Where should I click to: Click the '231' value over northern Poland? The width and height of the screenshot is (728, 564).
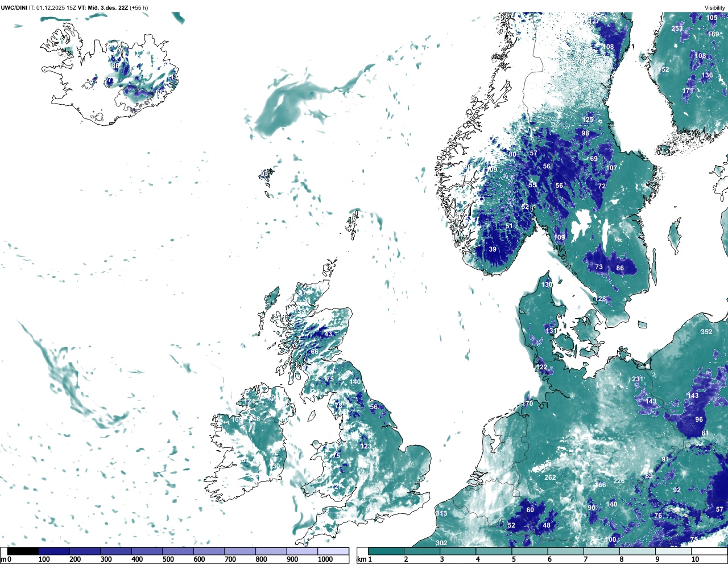[x=638, y=379]
